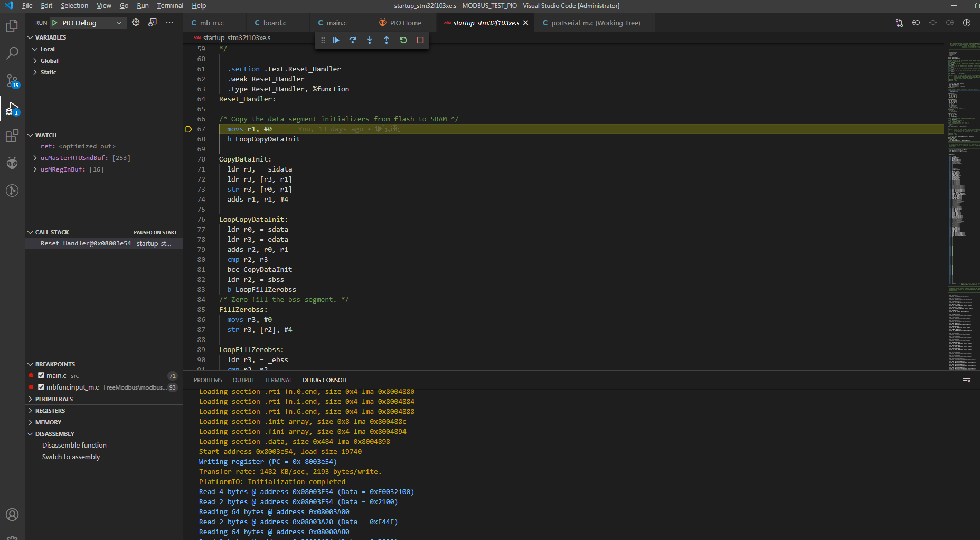The width and height of the screenshot is (980, 540).
Task: Open the Selection menu
Action: tap(74, 6)
